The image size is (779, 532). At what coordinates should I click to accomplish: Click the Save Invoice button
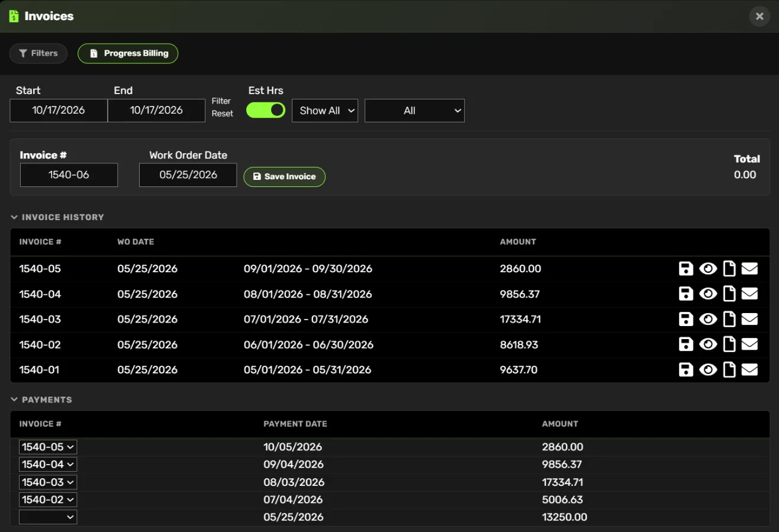(284, 177)
